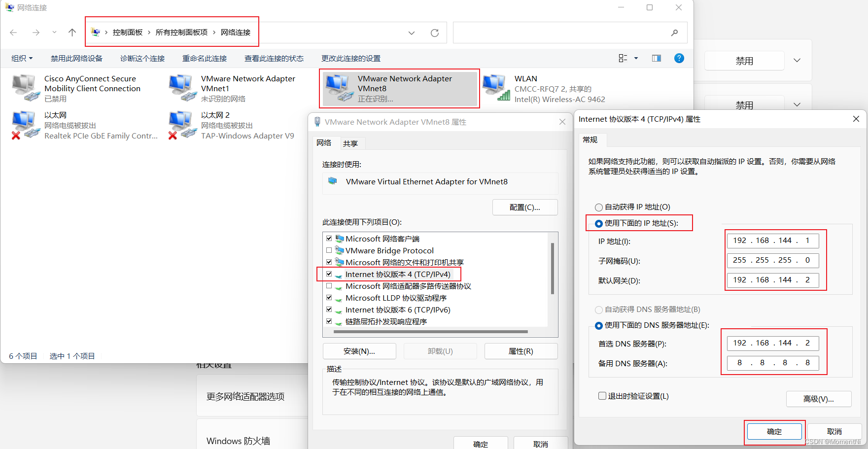Select 自动获得 IP 地址 radio button
Image resolution: width=868 pixels, height=449 pixels.
click(599, 207)
